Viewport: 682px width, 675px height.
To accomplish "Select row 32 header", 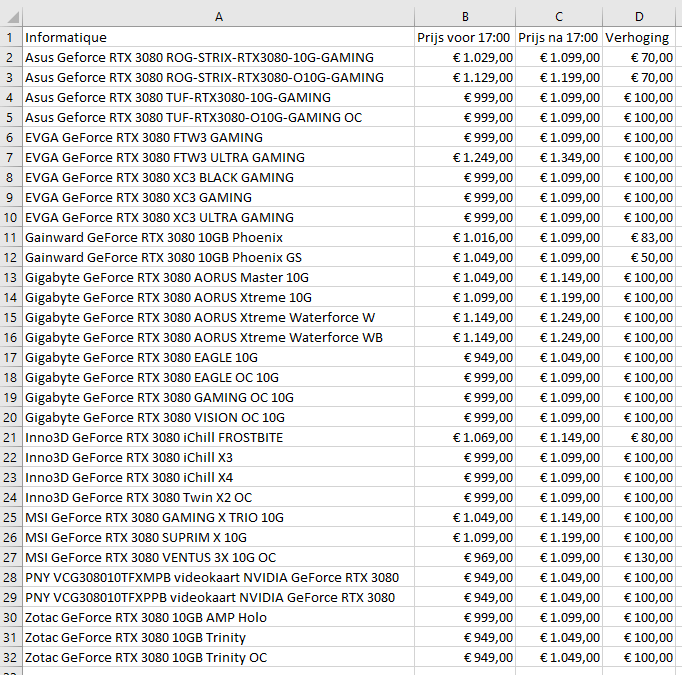I will click(11, 658).
